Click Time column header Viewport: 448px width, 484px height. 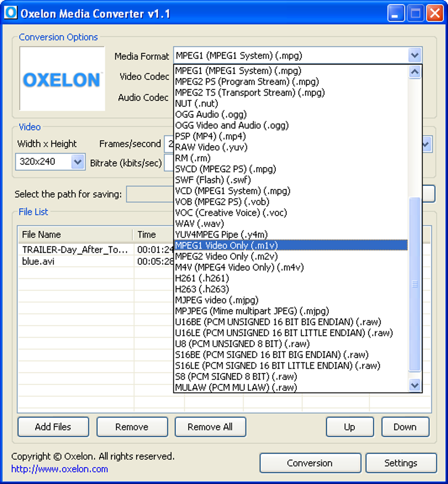point(153,235)
